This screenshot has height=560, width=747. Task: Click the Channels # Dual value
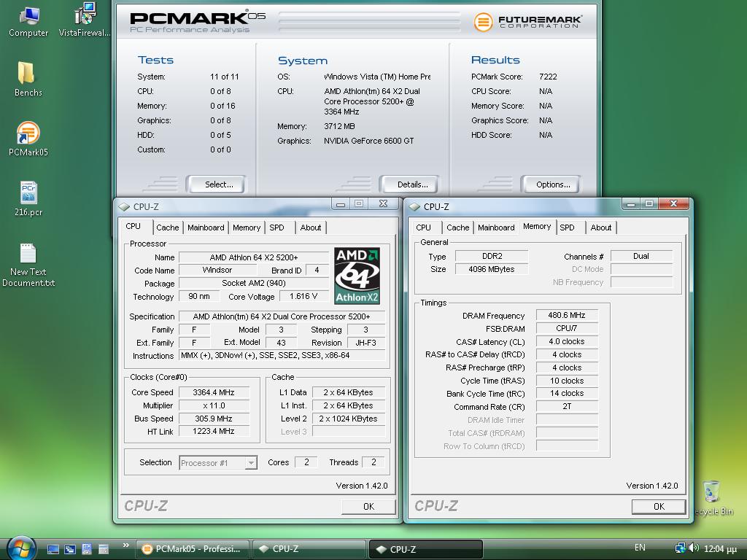click(x=641, y=256)
